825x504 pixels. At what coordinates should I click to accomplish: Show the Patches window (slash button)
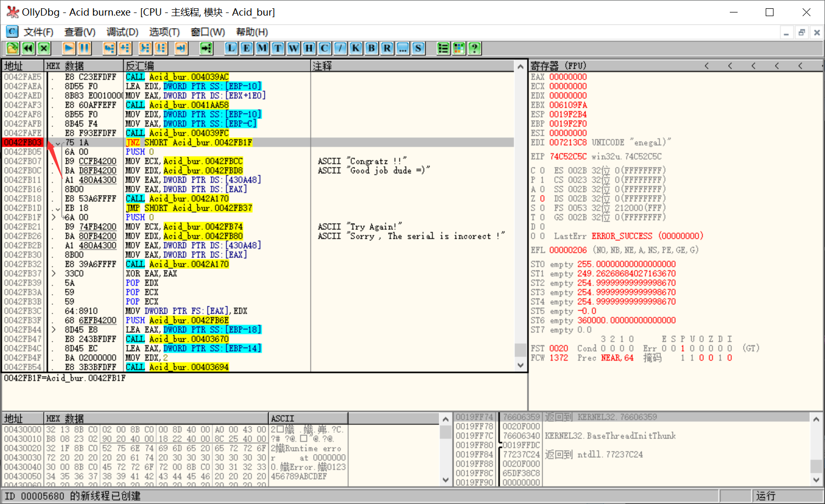340,48
